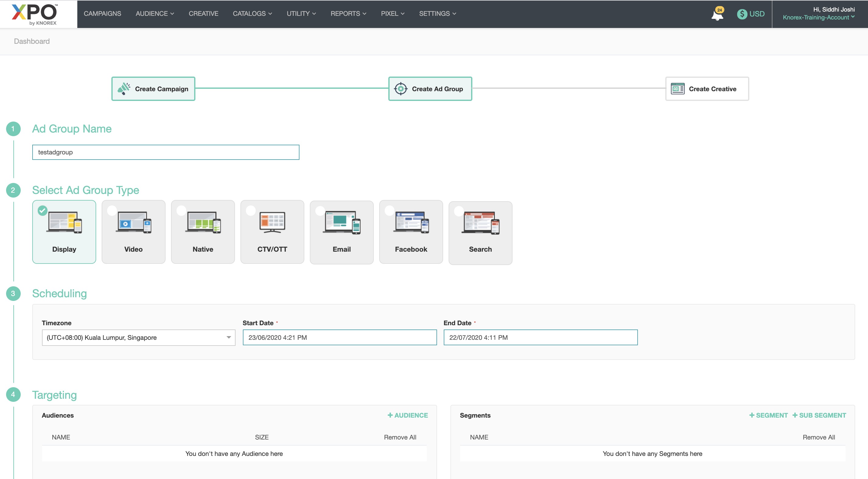Click the + AUDIENCE link

coord(408,415)
